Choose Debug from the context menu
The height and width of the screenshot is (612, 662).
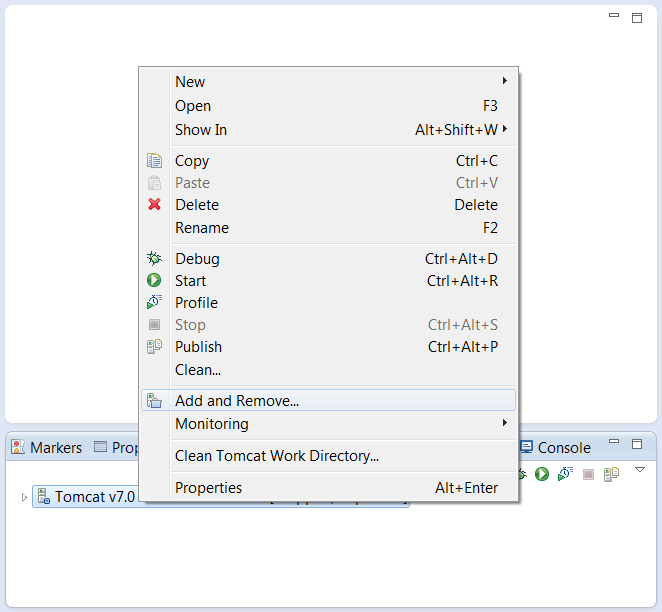click(197, 259)
